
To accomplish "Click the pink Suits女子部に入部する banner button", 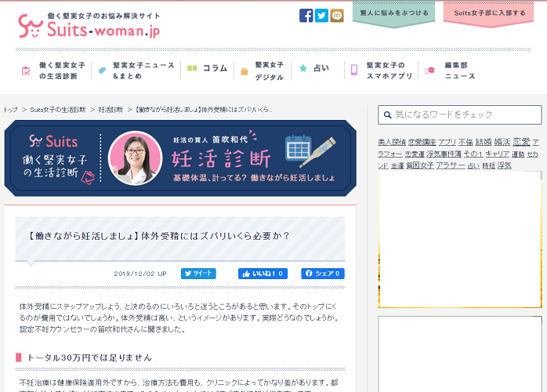I will 489,13.
